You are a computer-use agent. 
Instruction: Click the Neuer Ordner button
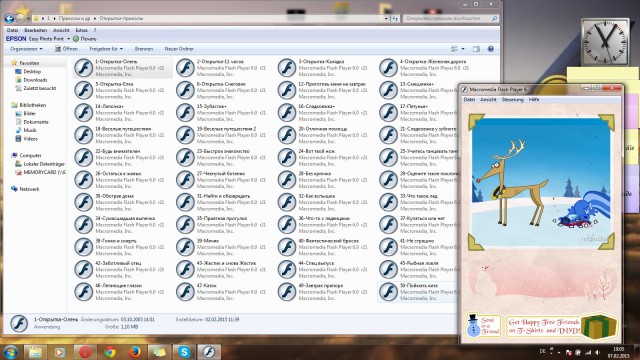(x=179, y=49)
